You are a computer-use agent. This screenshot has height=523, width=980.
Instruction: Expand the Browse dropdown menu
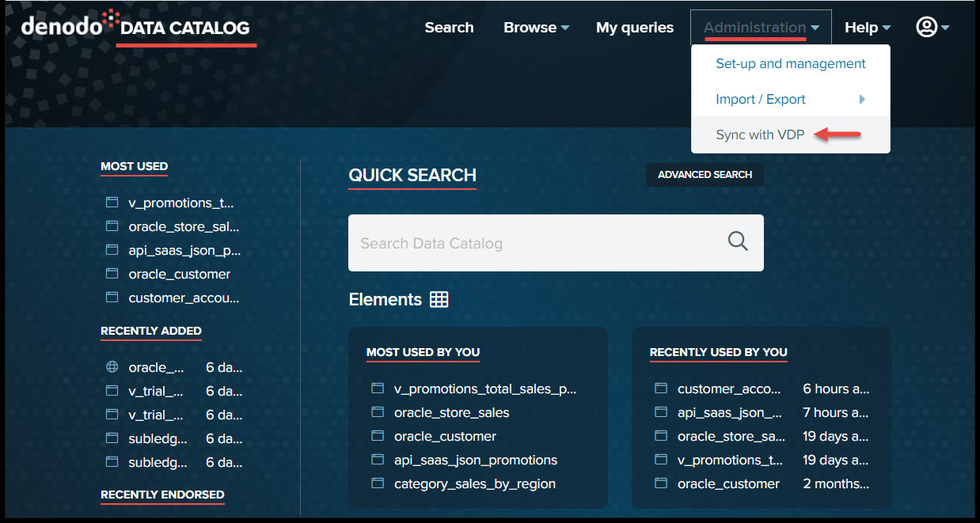pyautogui.click(x=537, y=27)
